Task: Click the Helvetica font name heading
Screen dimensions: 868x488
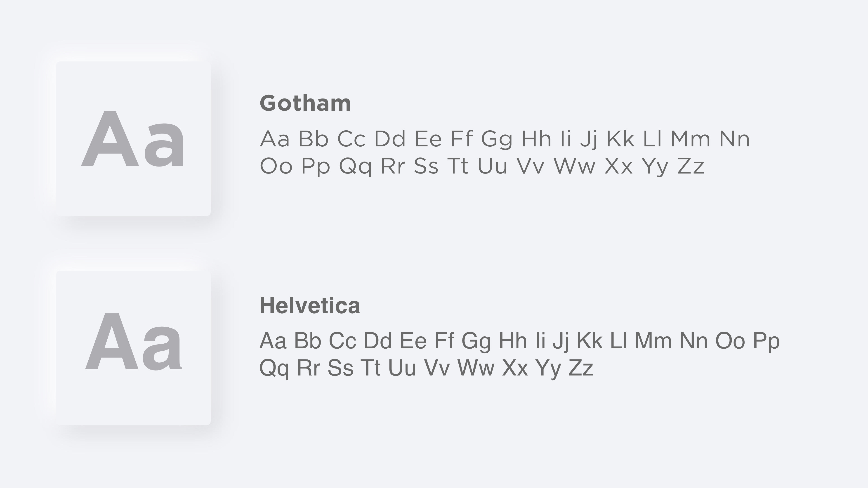Action: (310, 305)
